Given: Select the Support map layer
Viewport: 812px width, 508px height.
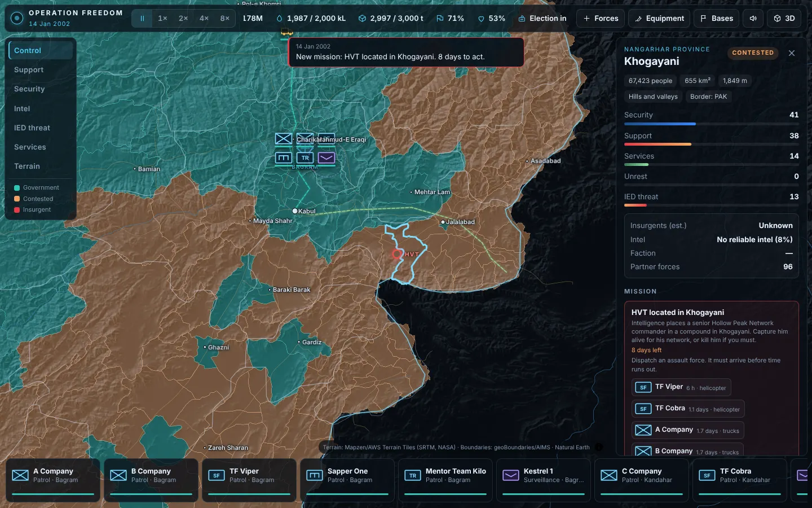Looking at the screenshot, I should tap(41, 70).
